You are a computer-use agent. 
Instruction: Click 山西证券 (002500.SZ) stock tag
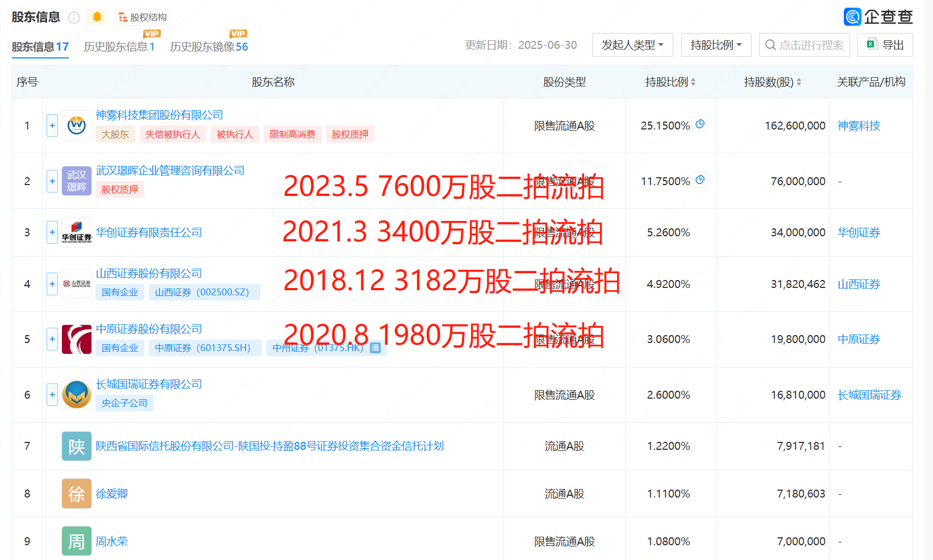tap(205, 292)
